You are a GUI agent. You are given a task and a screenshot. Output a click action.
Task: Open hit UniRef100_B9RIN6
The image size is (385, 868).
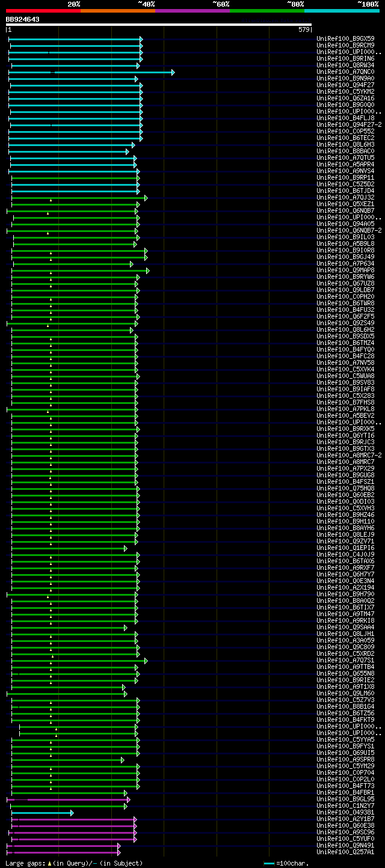click(346, 58)
